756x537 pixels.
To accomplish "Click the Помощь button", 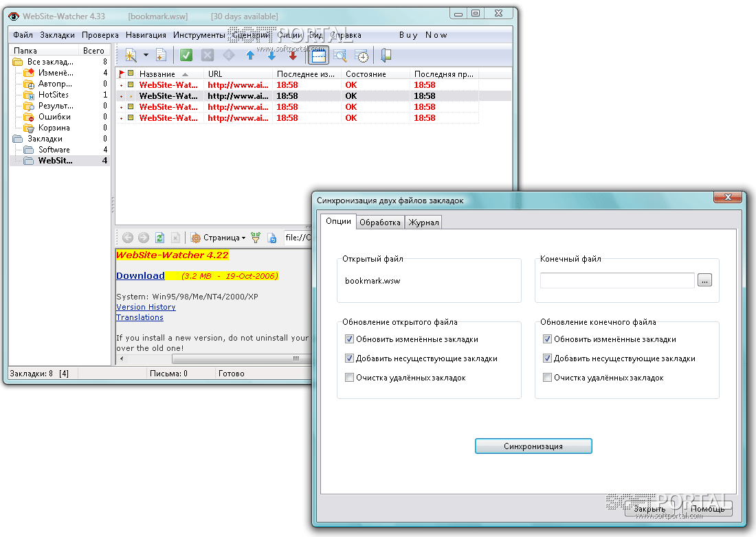I will [x=707, y=509].
